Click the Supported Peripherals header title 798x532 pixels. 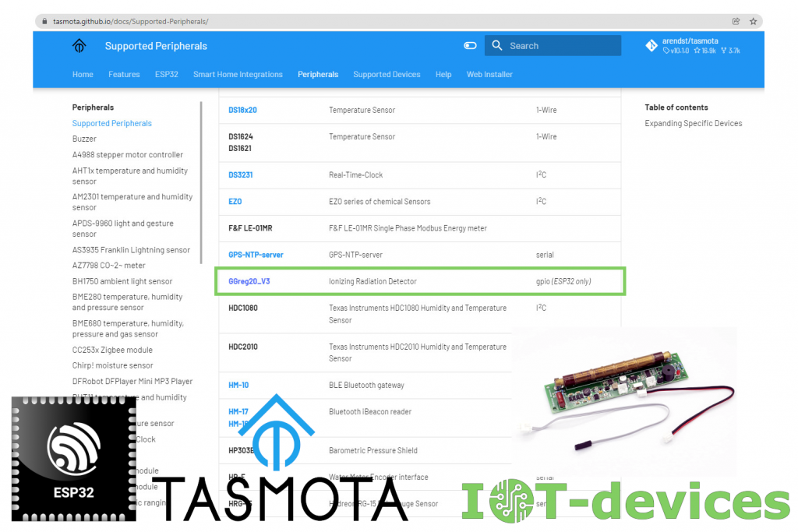[156, 46]
